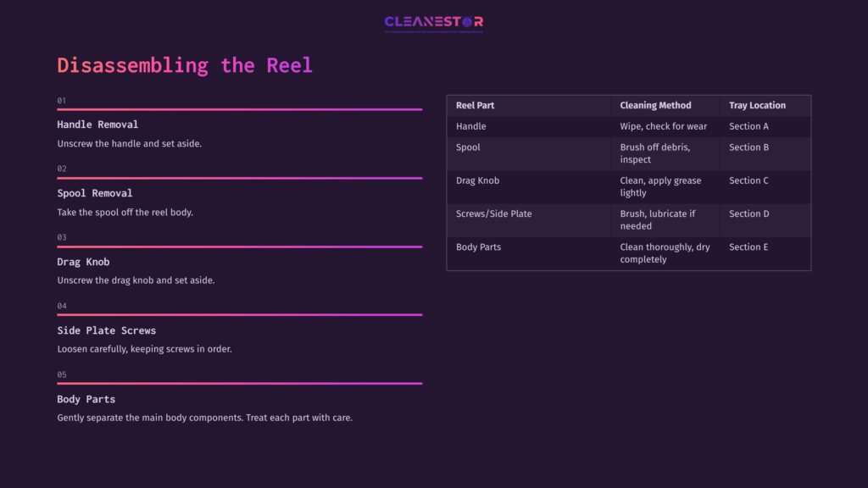Click the 'Side Plate Screws' step heading
Image resolution: width=868 pixels, height=488 pixels.
coord(107,330)
